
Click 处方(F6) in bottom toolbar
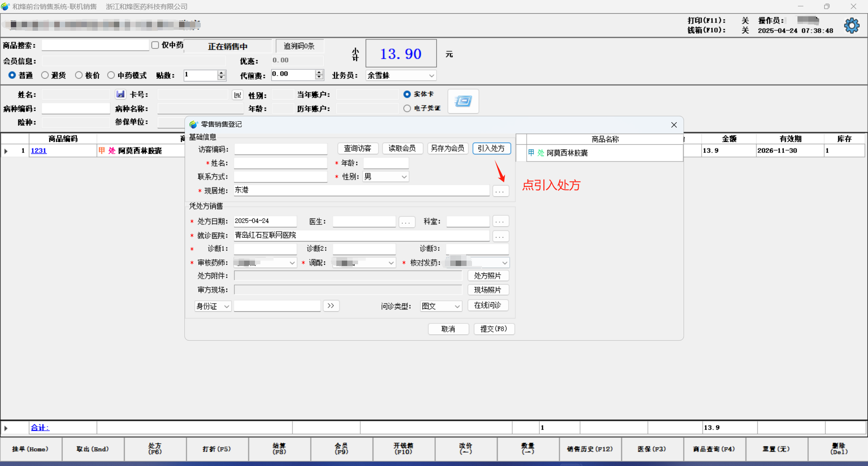(155, 449)
